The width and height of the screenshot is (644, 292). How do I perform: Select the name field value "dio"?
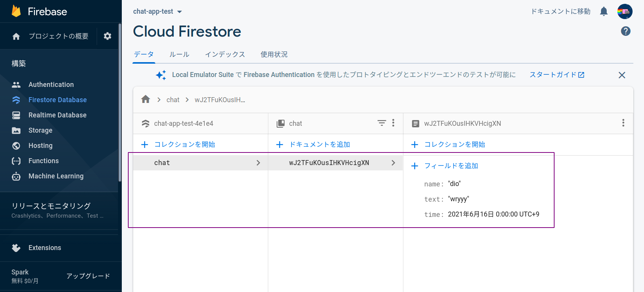pos(454,184)
